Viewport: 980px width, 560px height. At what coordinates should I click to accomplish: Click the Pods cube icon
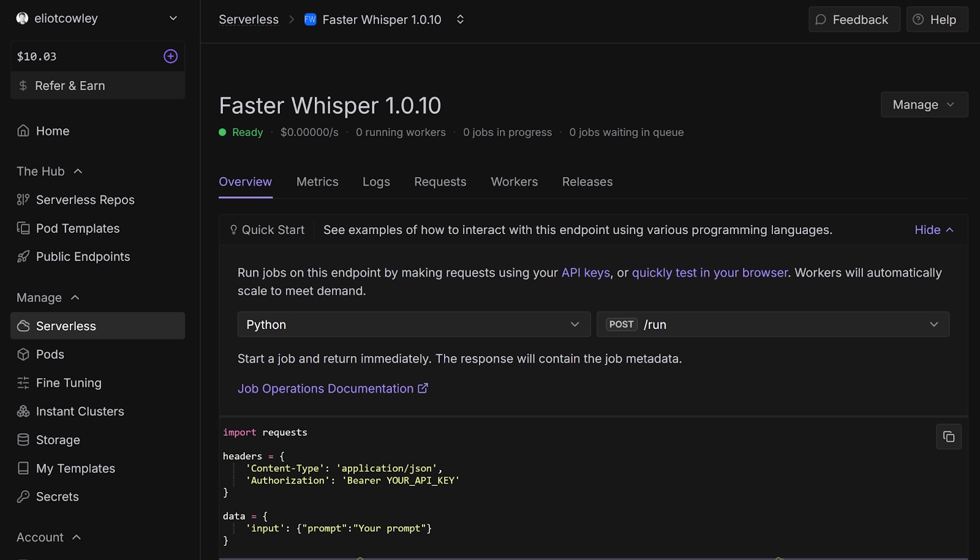(23, 354)
